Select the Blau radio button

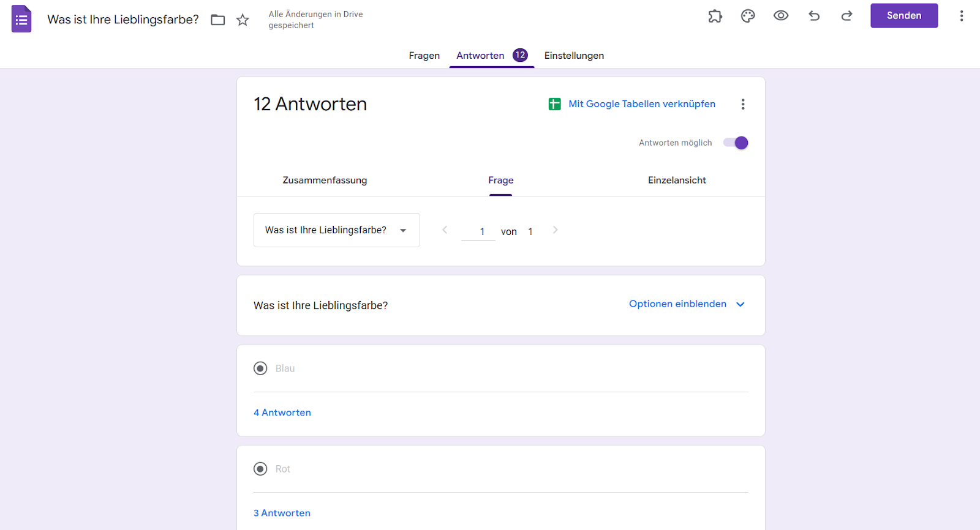260,368
